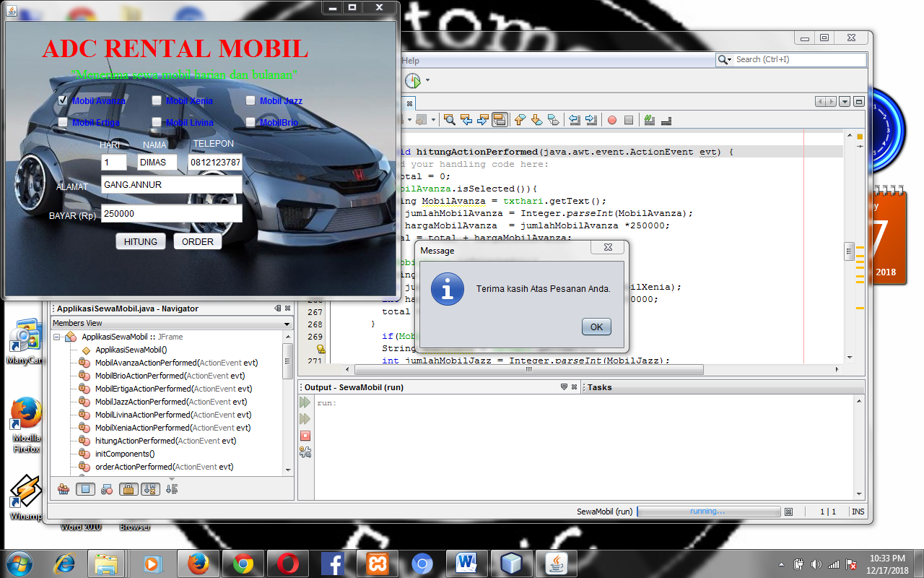This screenshot has width=924, height=578.
Task: Start macro recording with red circle icon
Action: click(612, 120)
